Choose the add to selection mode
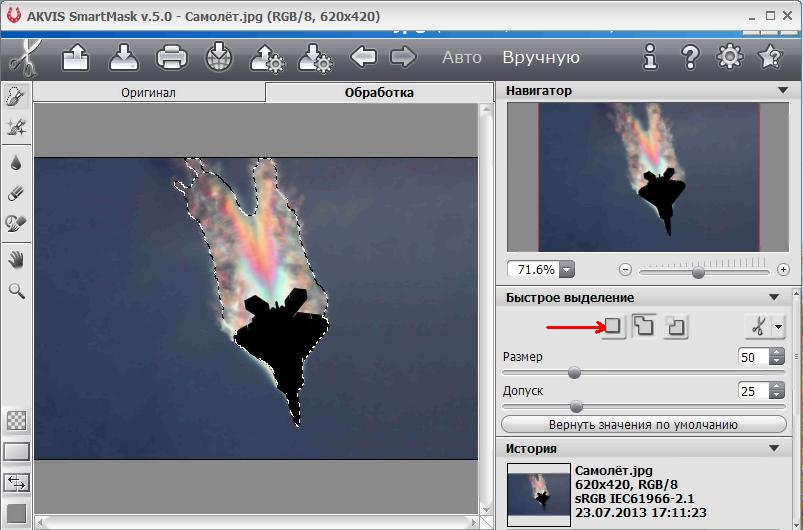This screenshot has width=803, height=530. pyautogui.click(x=644, y=326)
